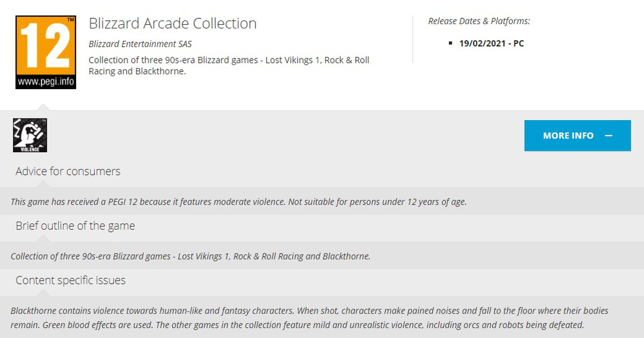Select the Brief outline of the game heading
644x338 pixels.
75,225
